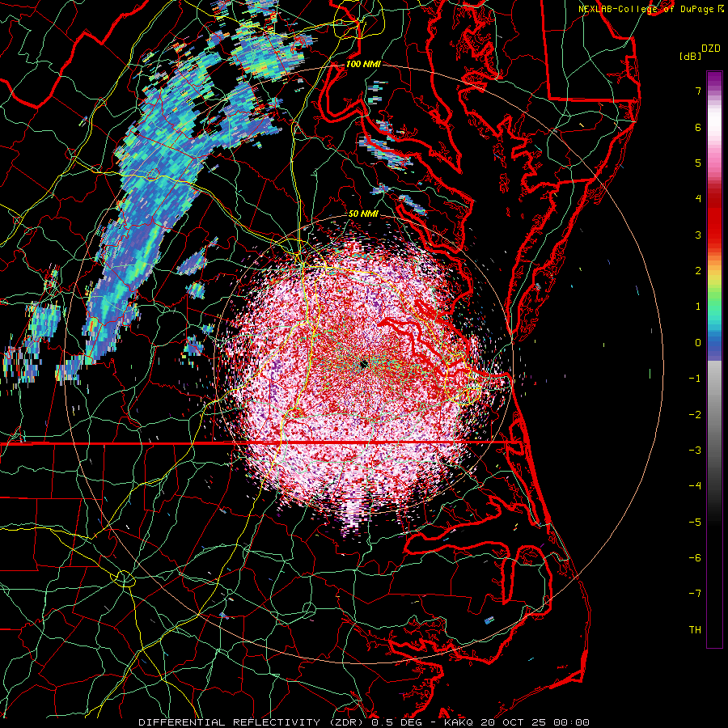Image resolution: width=728 pixels, height=728 pixels.
Task: Click the positive 6 scale value
Action: click(698, 127)
